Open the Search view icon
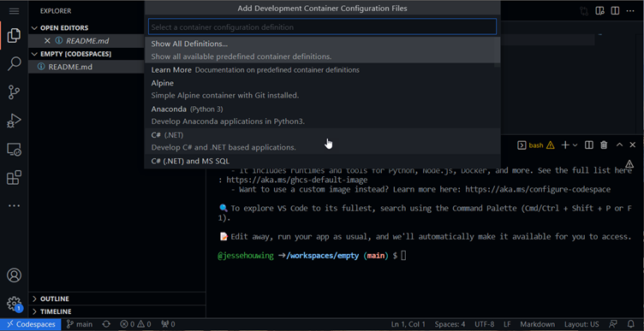This screenshot has width=644, height=331. pos(14,64)
